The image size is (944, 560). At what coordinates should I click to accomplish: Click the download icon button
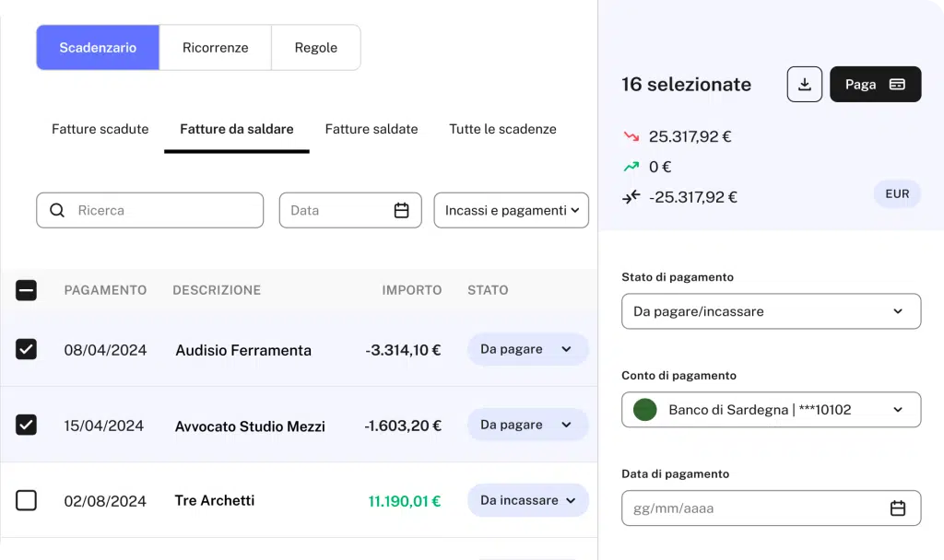tap(804, 85)
